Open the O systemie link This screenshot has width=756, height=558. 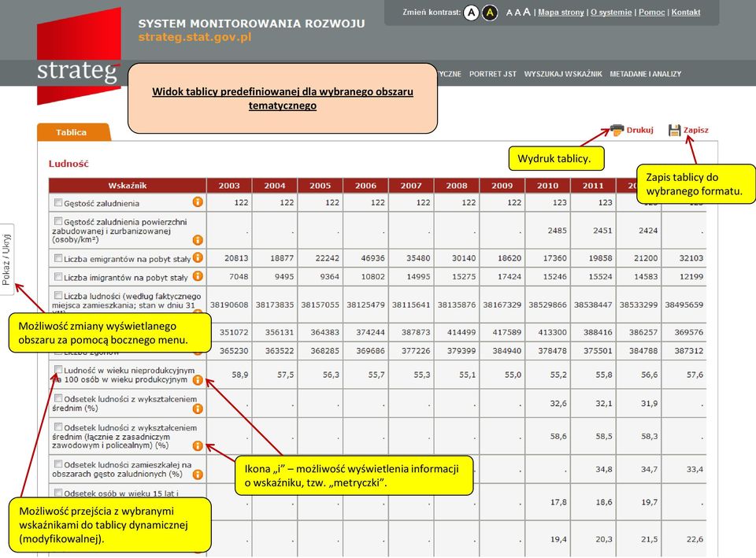pyautogui.click(x=611, y=13)
